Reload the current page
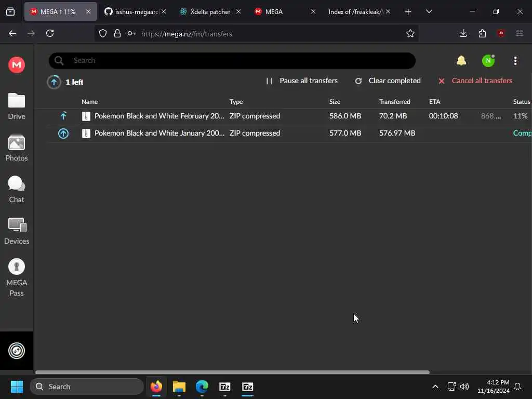Image resolution: width=532 pixels, height=399 pixels. (50, 33)
